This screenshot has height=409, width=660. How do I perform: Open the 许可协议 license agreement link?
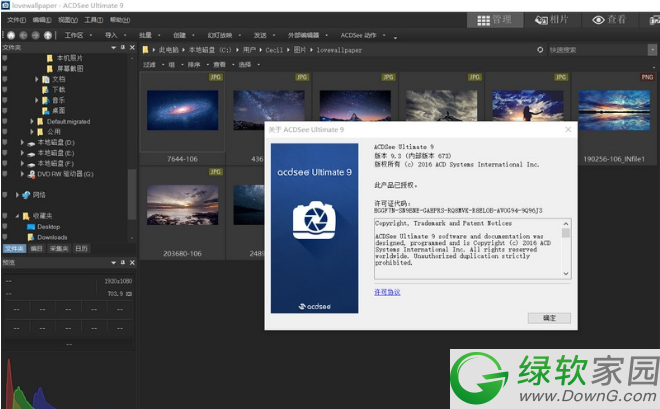coord(387,292)
